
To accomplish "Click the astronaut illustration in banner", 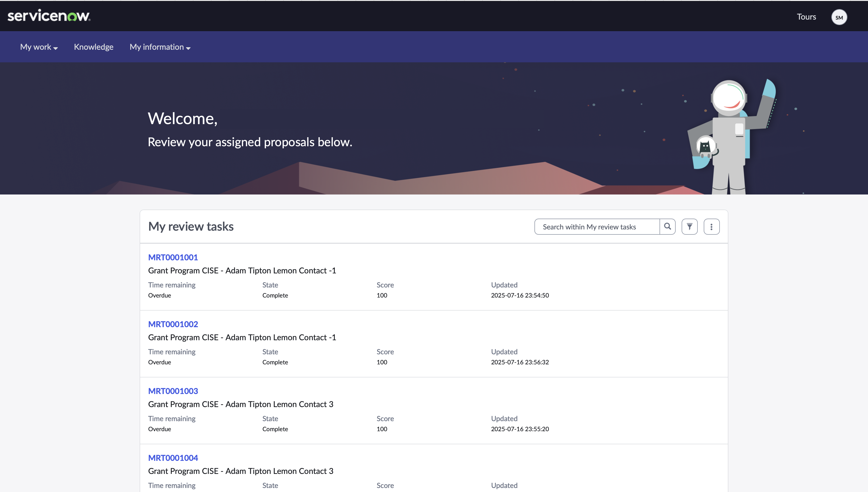I will [731, 137].
